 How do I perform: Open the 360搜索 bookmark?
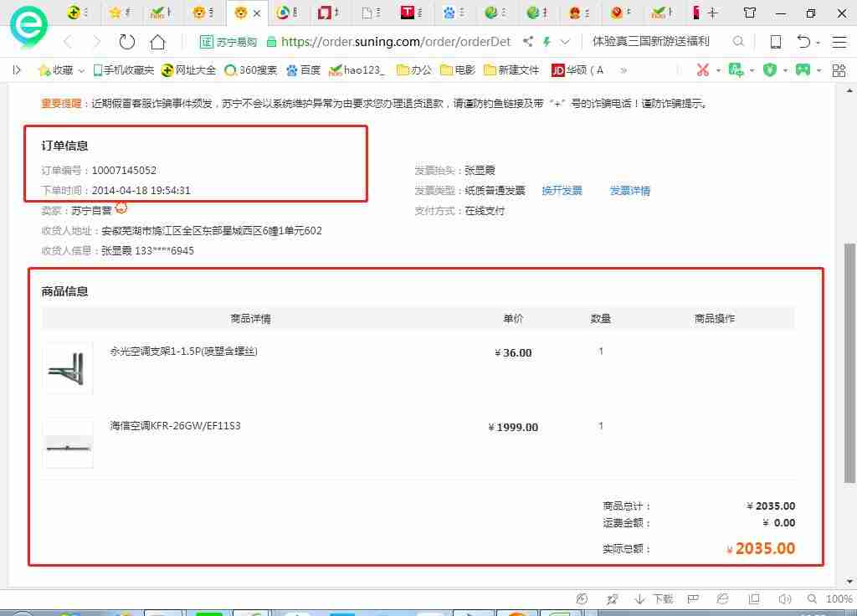pyautogui.click(x=251, y=70)
